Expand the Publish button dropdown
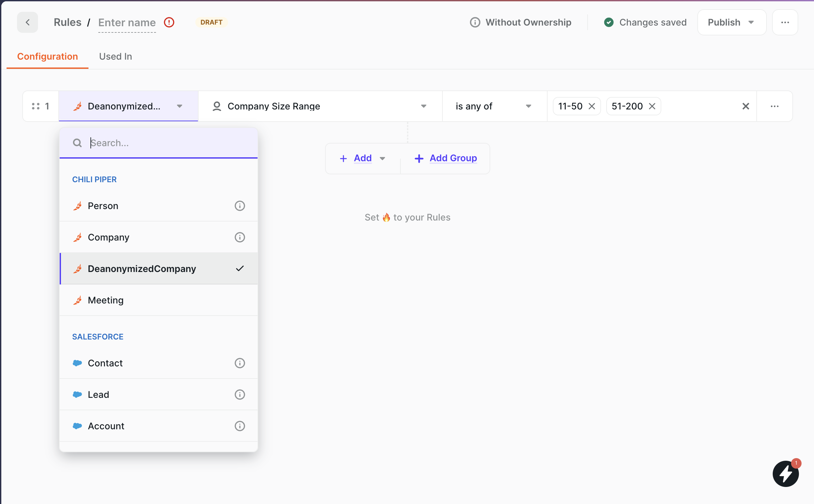 pos(751,22)
